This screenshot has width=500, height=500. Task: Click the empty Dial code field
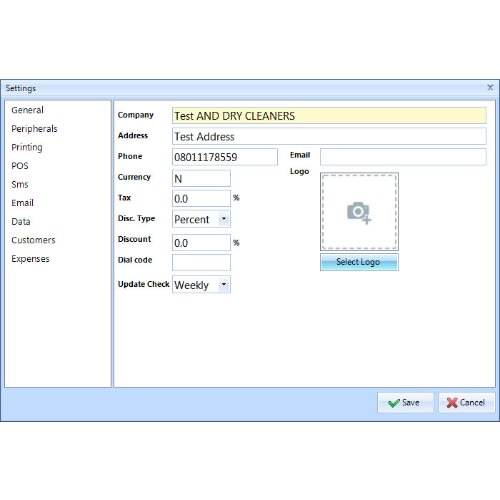(x=201, y=263)
